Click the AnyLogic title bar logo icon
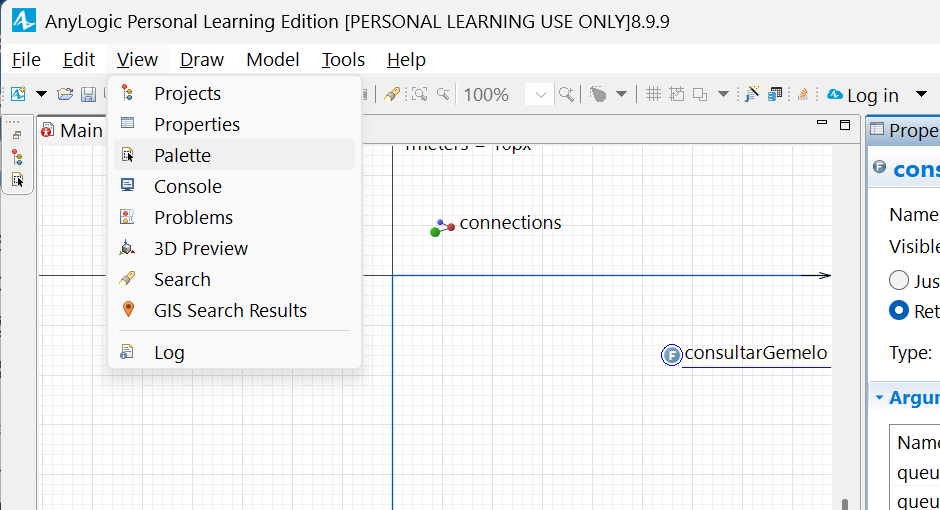940x510 pixels. pos(23,21)
